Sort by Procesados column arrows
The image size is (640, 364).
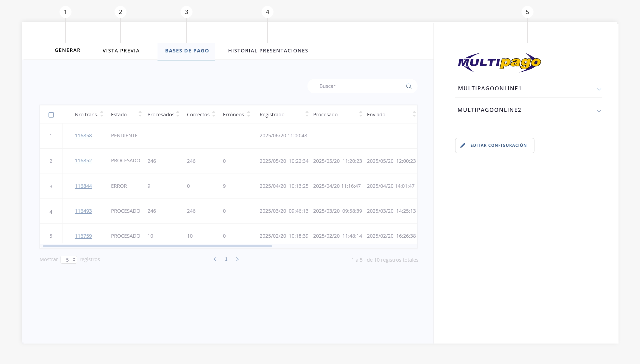click(x=178, y=114)
